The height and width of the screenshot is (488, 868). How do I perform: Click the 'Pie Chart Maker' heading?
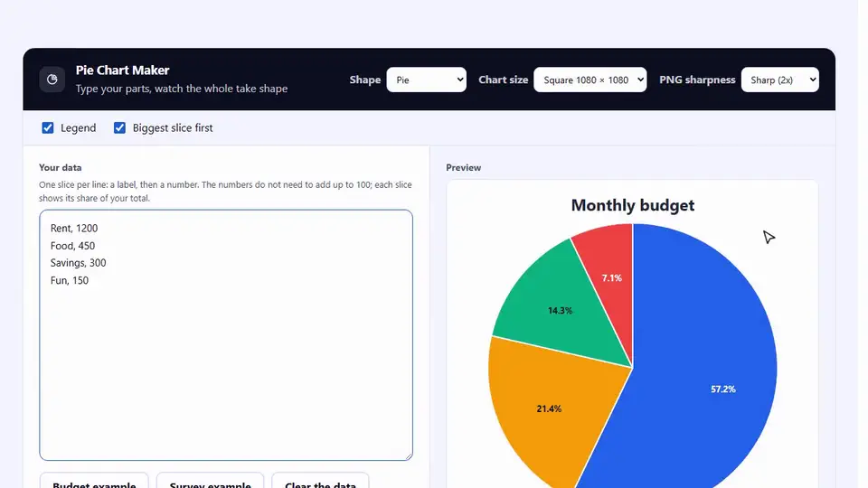(x=122, y=70)
